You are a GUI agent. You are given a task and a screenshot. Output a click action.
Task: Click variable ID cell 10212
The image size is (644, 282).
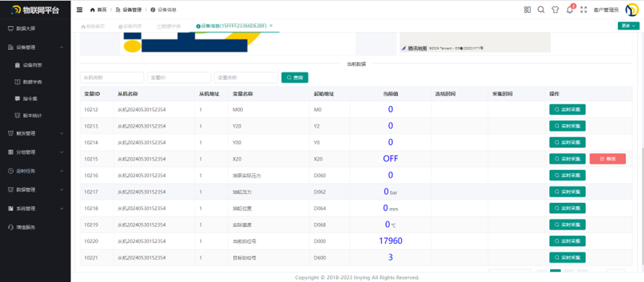coord(91,110)
